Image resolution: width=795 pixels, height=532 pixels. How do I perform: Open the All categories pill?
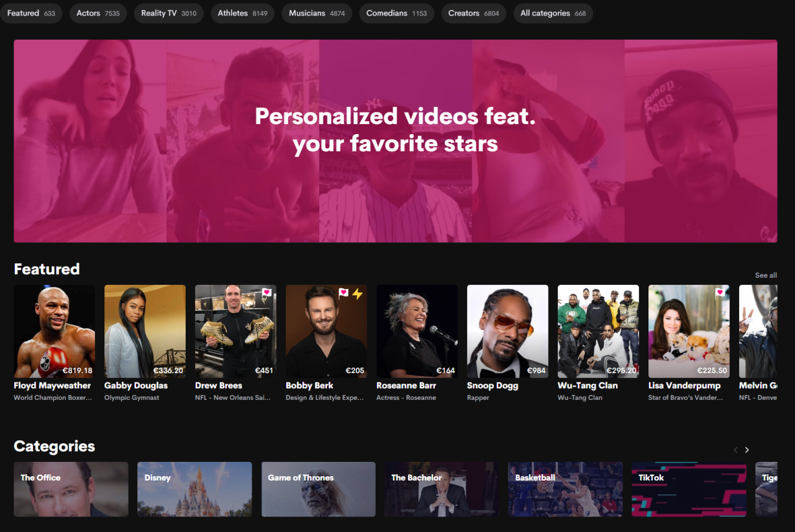pyautogui.click(x=553, y=13)
